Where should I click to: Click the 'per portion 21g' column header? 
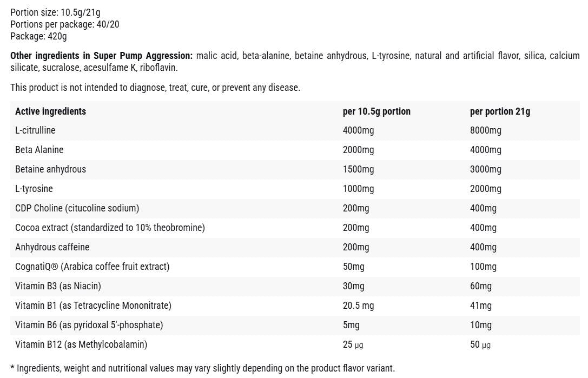500,111
